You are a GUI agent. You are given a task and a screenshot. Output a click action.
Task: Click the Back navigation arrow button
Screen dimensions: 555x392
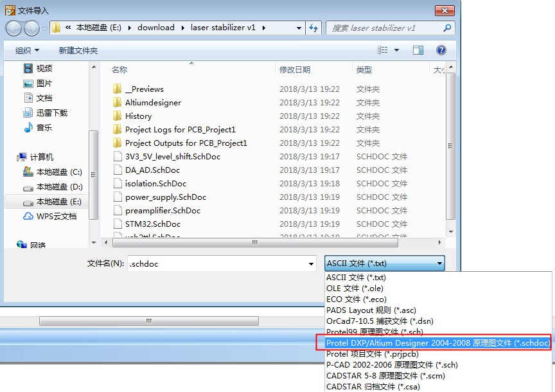[13, 28]
